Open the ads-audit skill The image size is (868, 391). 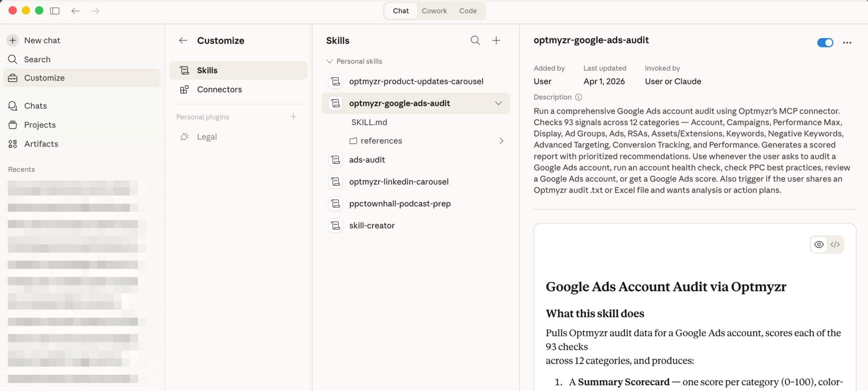click(415, 160)
